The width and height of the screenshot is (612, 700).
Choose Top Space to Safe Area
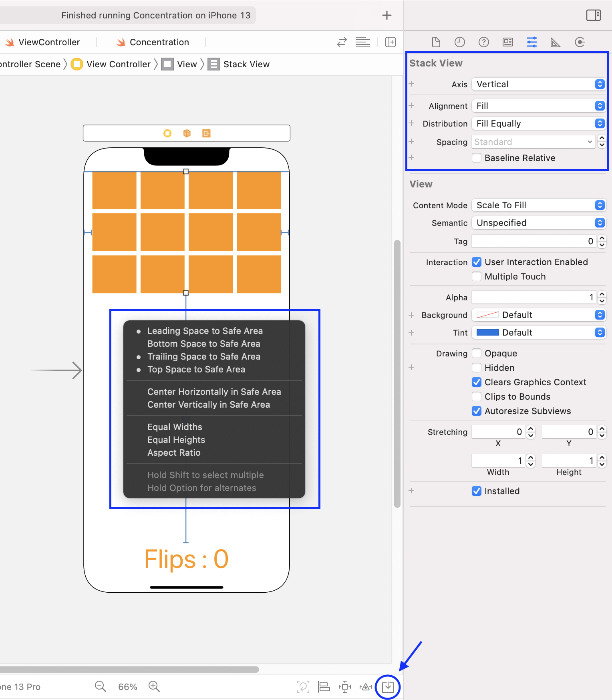click(196, 369)
